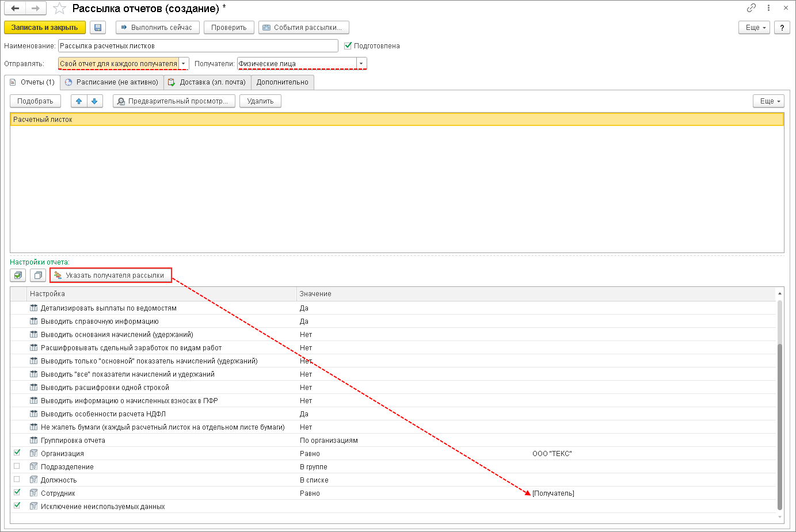796x532 pixels.
Task: Save mailing with the floppy disk icon
Action: pyautogui.click(x=98, y=28)
